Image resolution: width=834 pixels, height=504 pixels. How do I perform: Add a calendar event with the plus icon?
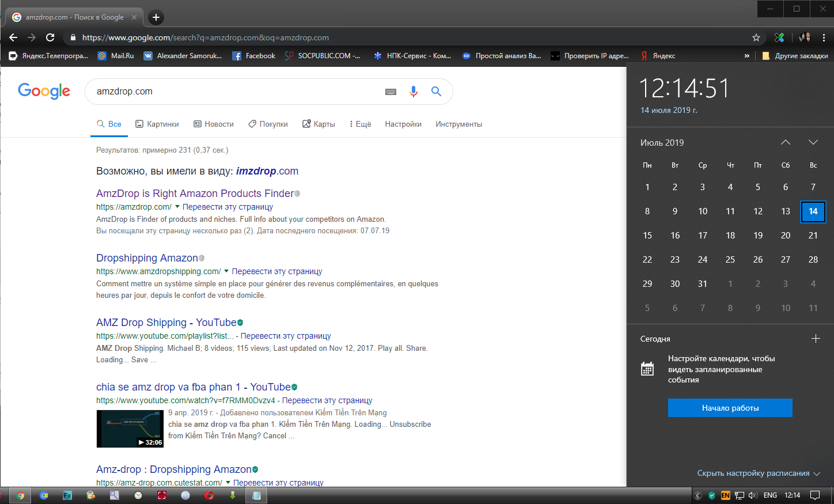click(816, 339)
